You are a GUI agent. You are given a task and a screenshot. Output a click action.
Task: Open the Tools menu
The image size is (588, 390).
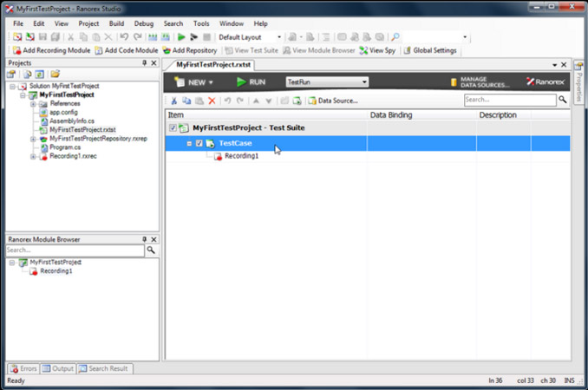click(201, 23)
